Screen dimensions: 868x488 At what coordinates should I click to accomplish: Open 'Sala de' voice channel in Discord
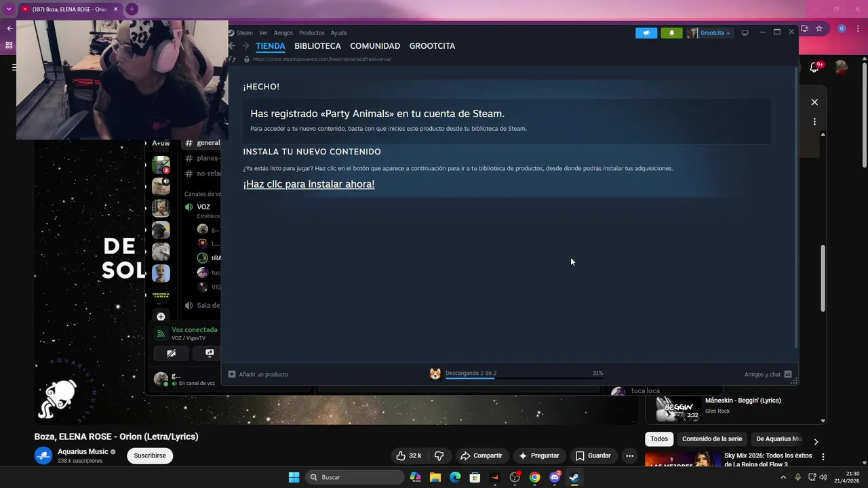point(203,305)
